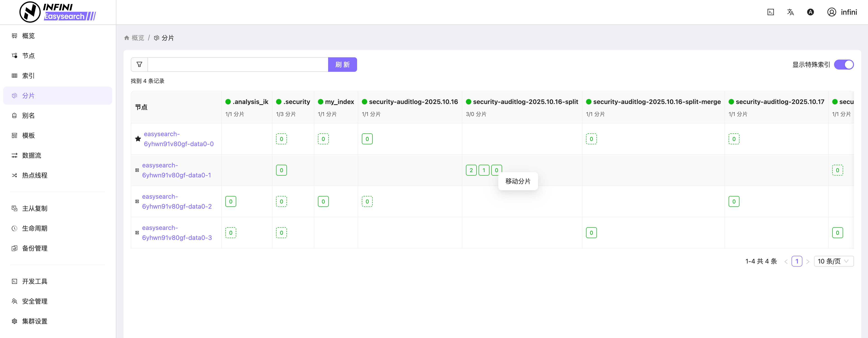Click the dark theme 'A' circle icon

point(810,12)
